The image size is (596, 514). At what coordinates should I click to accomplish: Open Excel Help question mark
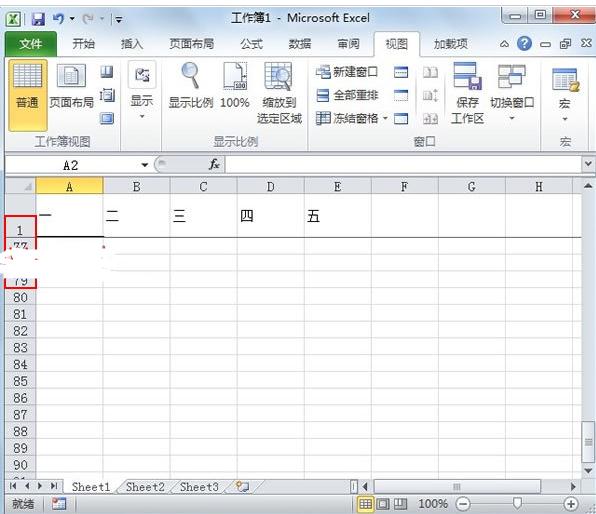(x=524, y=44)
